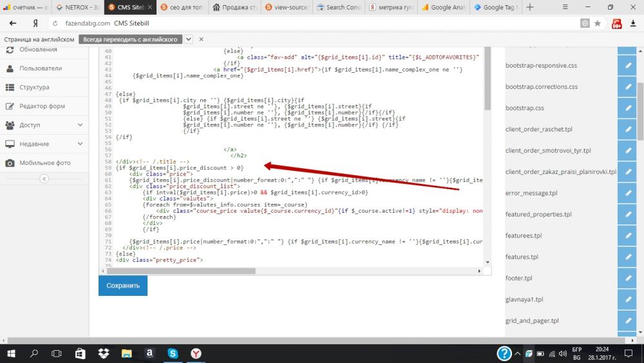Open File Explorer from taskbar

click(x=126, y=353)
